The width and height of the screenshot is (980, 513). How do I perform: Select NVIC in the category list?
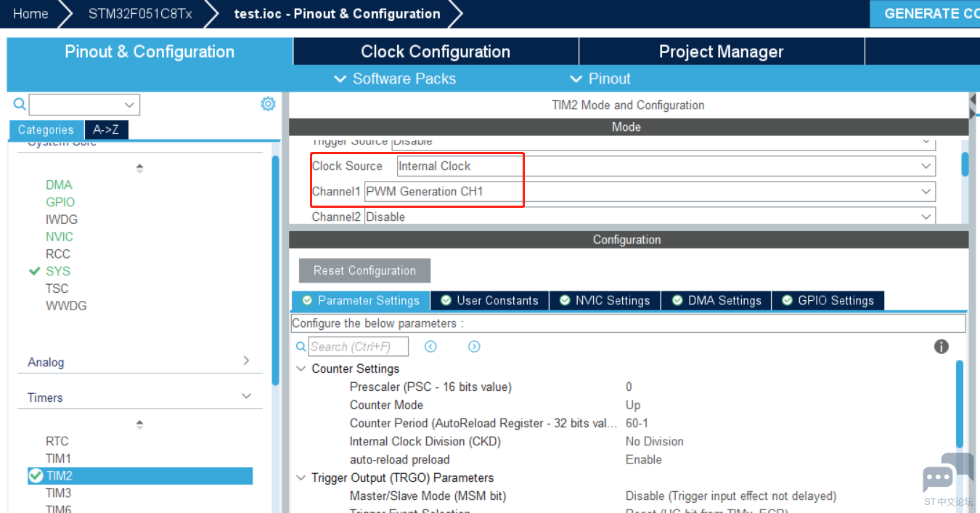60,237
